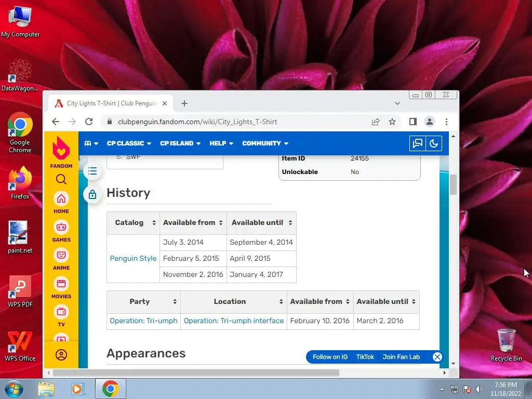Open Chrome tab search chevron
This screenshot has height=399, width=532.
[x=397, y=103]
